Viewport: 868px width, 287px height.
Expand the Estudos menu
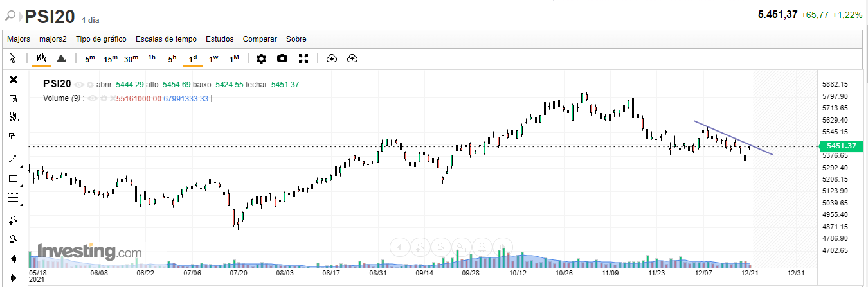220,39
